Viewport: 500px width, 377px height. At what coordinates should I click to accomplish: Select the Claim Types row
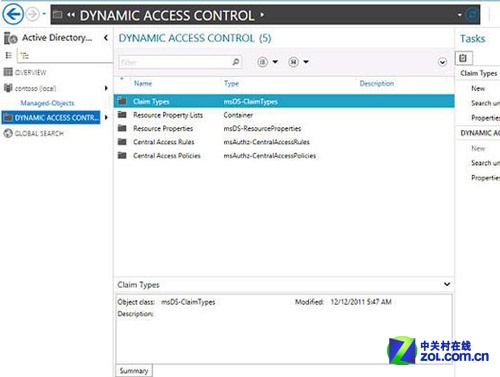284,101
